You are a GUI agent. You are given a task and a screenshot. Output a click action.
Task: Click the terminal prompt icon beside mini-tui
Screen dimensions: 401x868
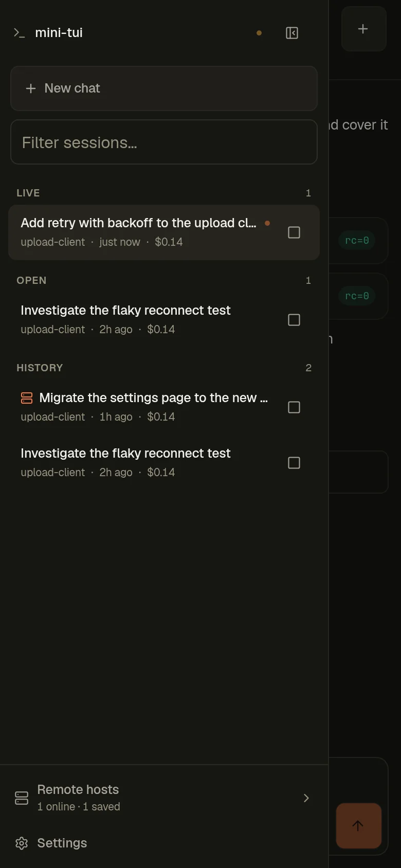coord(19,33)
